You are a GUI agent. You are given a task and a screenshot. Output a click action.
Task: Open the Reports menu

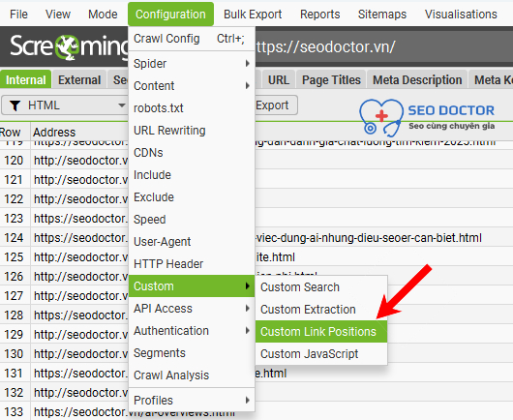[320, 15]
